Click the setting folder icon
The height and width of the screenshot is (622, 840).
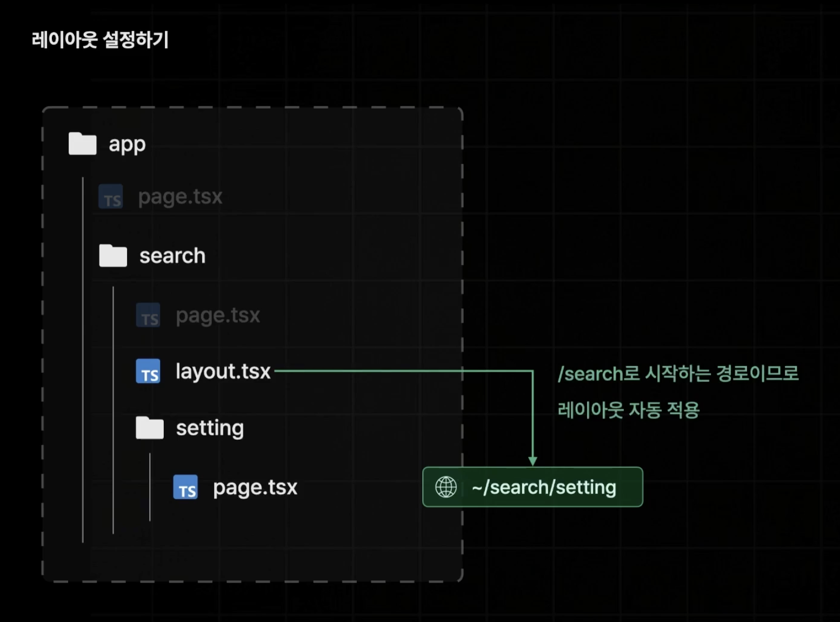(x=150, y=428)
